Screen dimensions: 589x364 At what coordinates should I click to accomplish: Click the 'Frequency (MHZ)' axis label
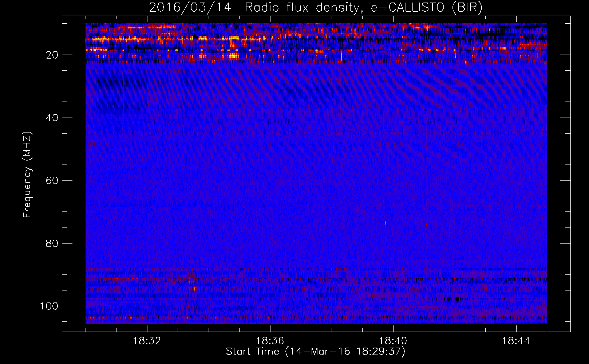point(27,175)
